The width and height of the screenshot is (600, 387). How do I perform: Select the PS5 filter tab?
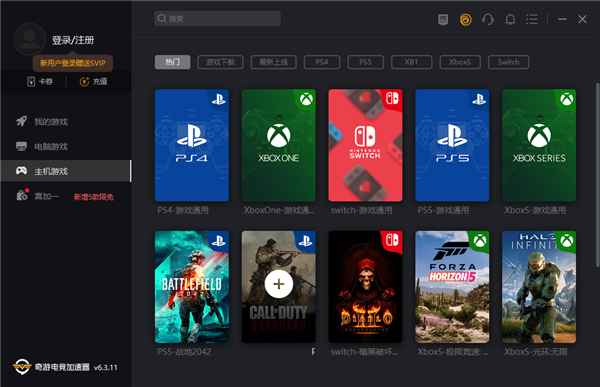(x=365, y=62)
